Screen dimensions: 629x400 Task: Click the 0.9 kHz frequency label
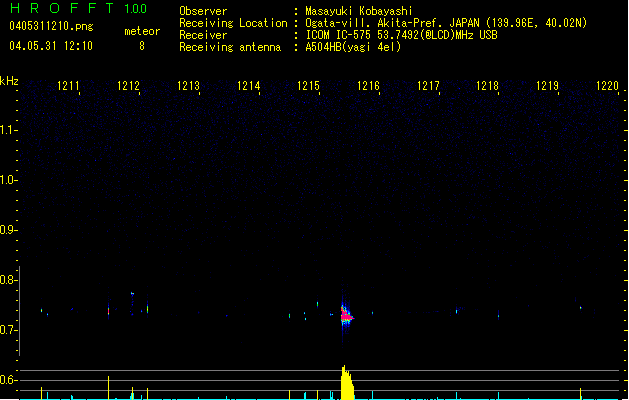coord(8,230)
